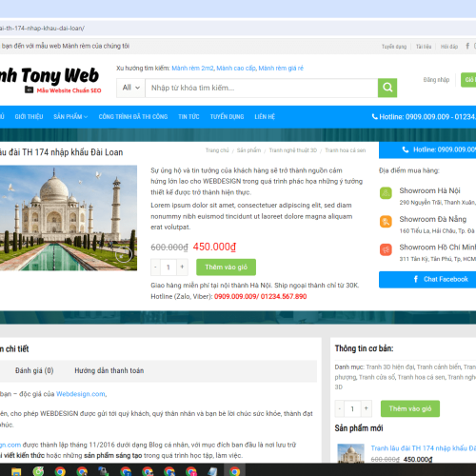
Task: Click Đăng nhập link in header
Action: click(x=436, y=80)
